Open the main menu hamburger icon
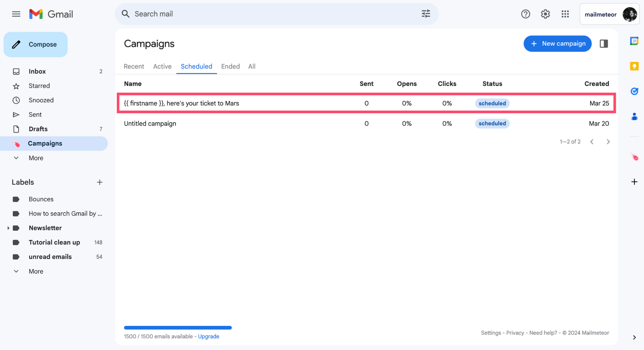 click(16, 14)
